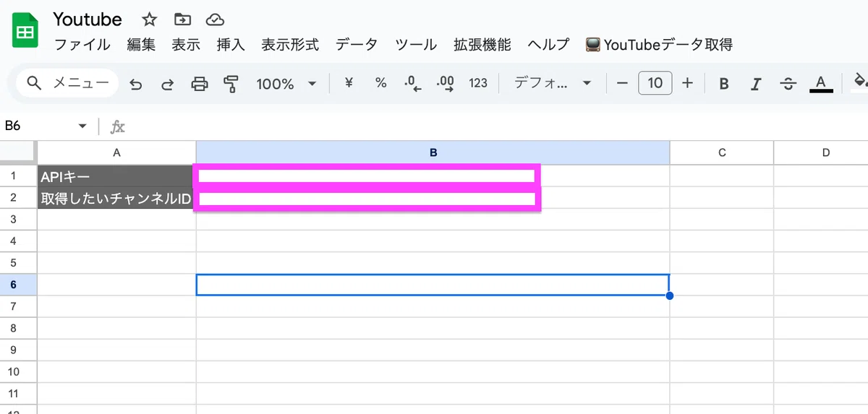Select the paint format tool
The height and width of the screenshot is (414, 868).
pyautogui.click(x=231, y=84)
